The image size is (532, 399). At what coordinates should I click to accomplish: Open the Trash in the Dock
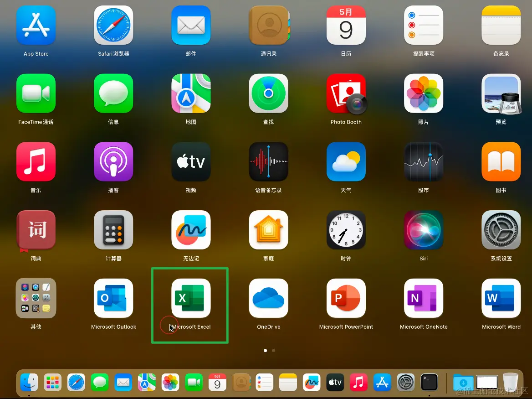tap(510, 383)
